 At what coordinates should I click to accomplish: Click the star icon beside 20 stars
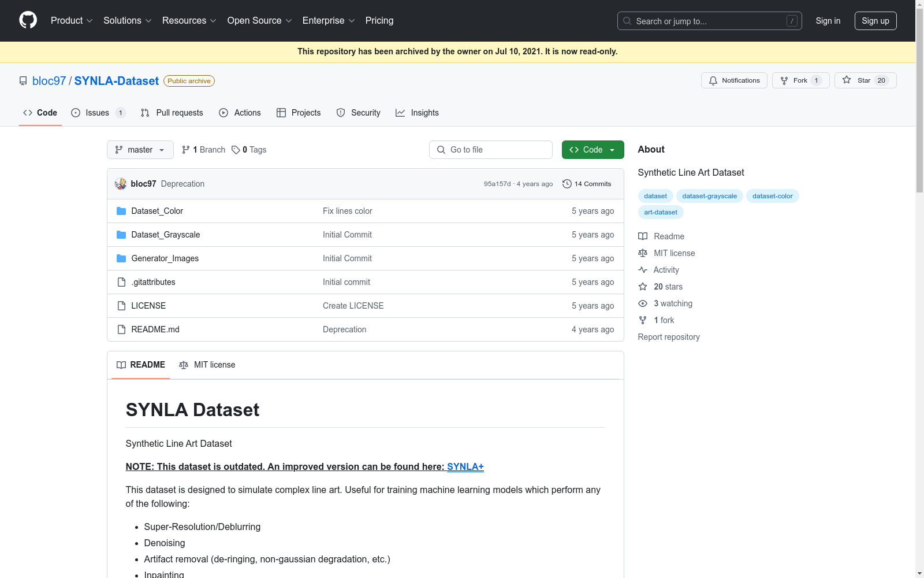coord(643,287)
